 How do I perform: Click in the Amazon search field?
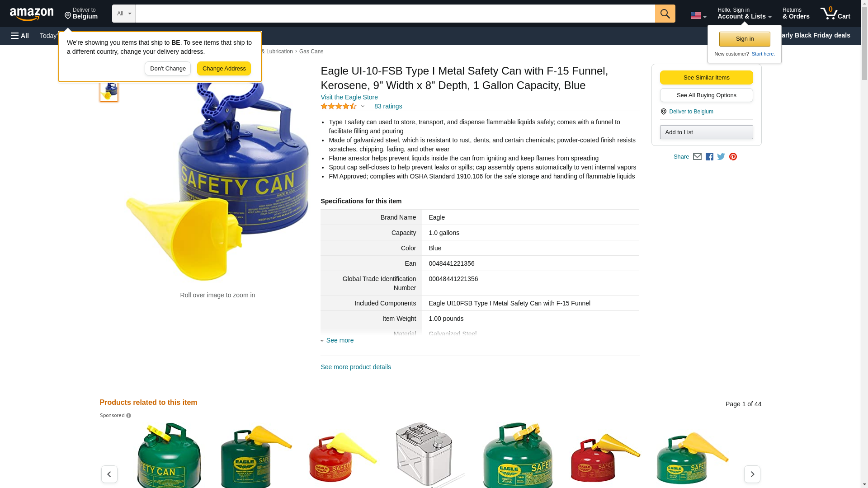coord(395,14)
